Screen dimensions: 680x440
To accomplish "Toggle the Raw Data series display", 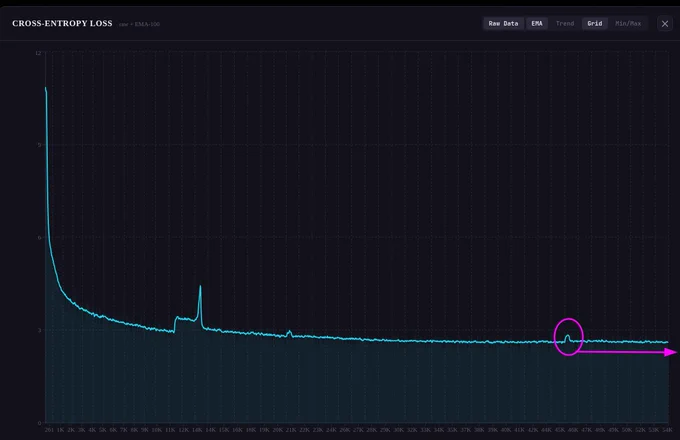I will click(x=503, y=23).
